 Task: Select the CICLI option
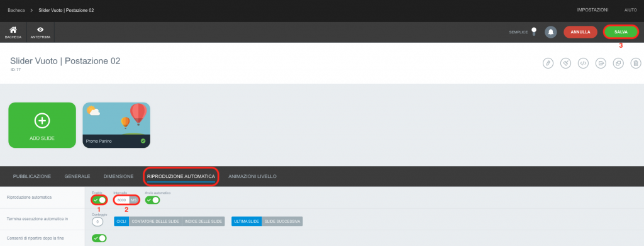pyautogui.click(x=121, y=221)
